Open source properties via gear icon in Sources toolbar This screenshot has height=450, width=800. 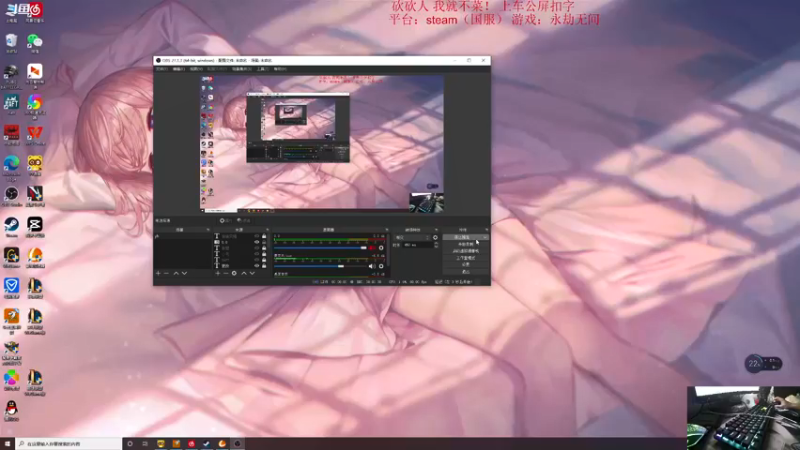click(x=234, y=273)
